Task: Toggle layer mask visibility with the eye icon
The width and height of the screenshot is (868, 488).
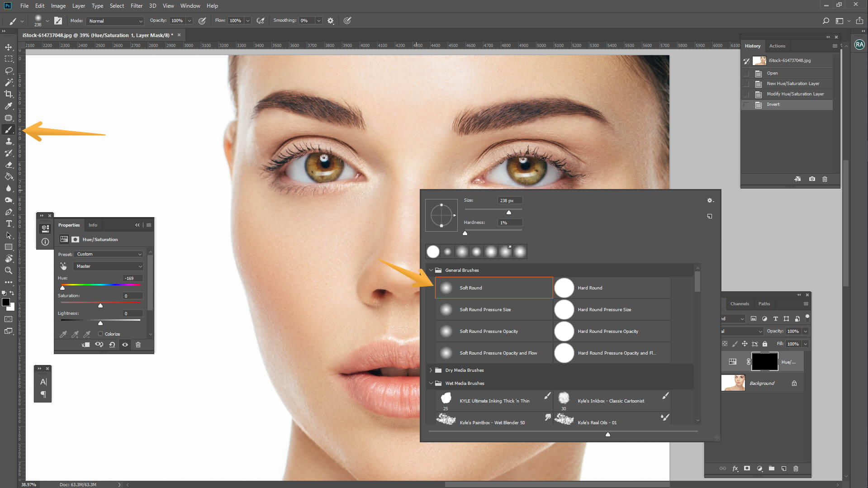Action: click(x=125, y=345)
